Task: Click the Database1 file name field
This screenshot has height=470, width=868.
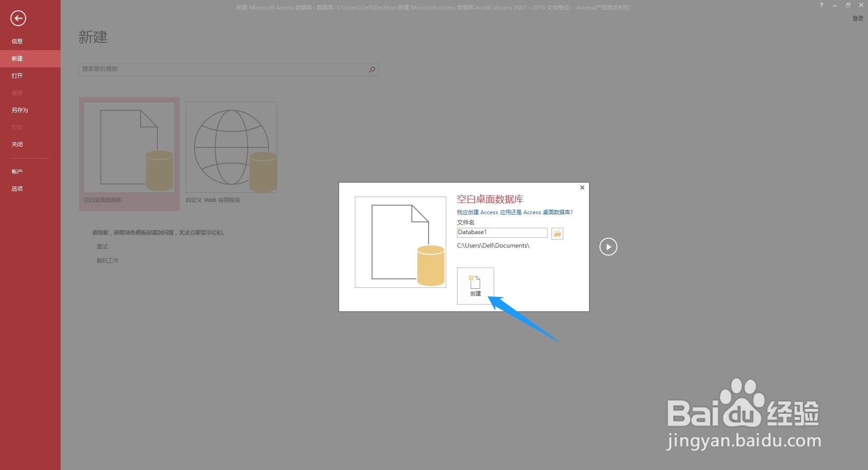Action: coord(502,232)
